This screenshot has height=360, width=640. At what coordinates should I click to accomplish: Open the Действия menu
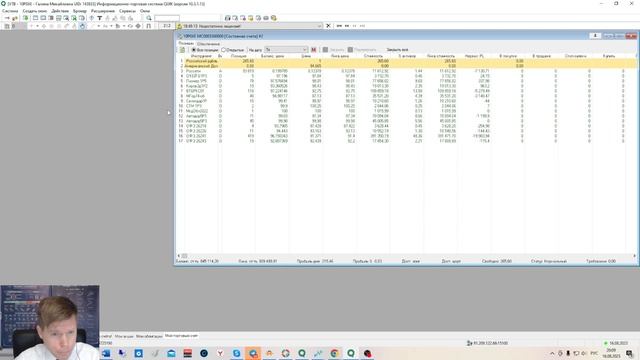(x=60, y=11)
